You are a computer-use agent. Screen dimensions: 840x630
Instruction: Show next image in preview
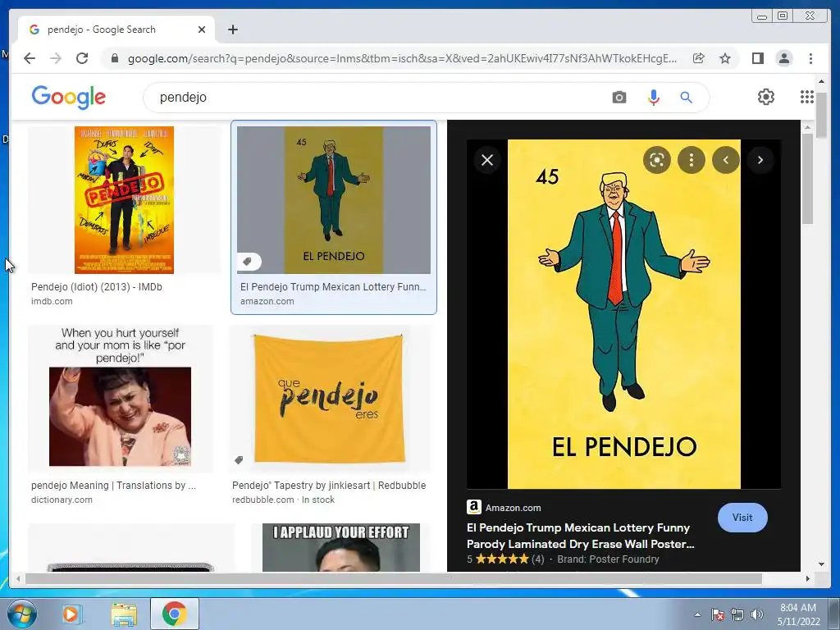pos(760,160)
